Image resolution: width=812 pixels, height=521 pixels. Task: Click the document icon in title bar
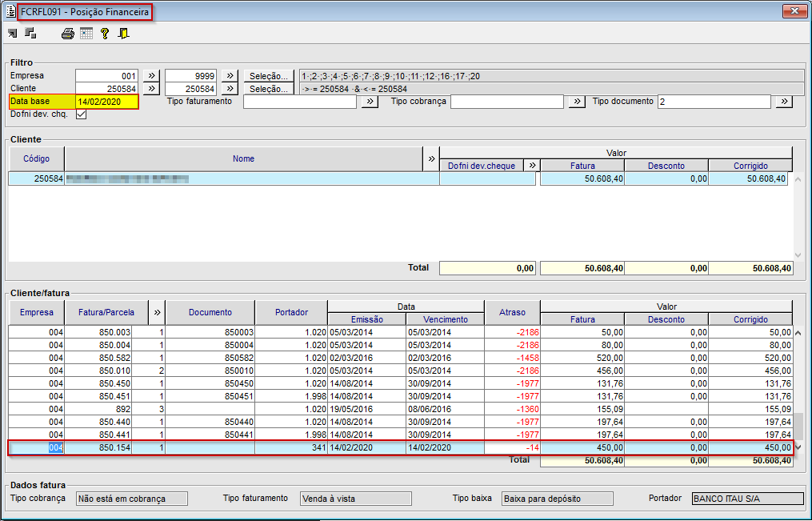coord(10,11)
